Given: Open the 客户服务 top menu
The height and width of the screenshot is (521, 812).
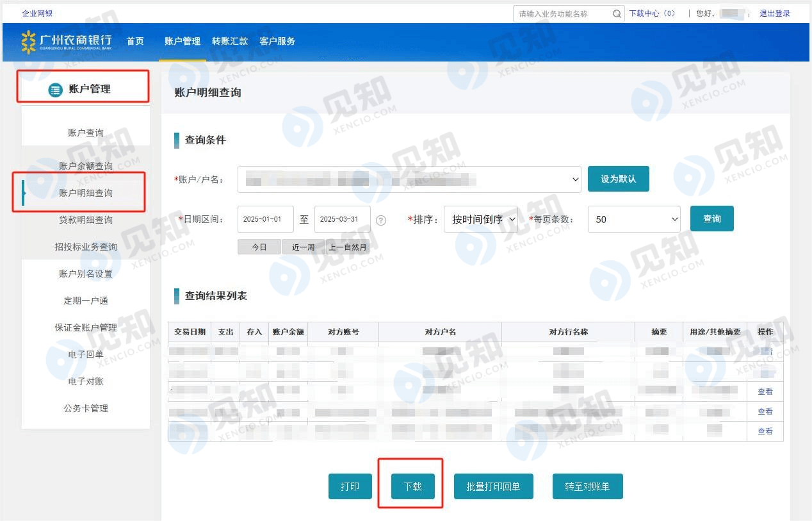Looking at the screenshot, I should [x=277, y=41].
